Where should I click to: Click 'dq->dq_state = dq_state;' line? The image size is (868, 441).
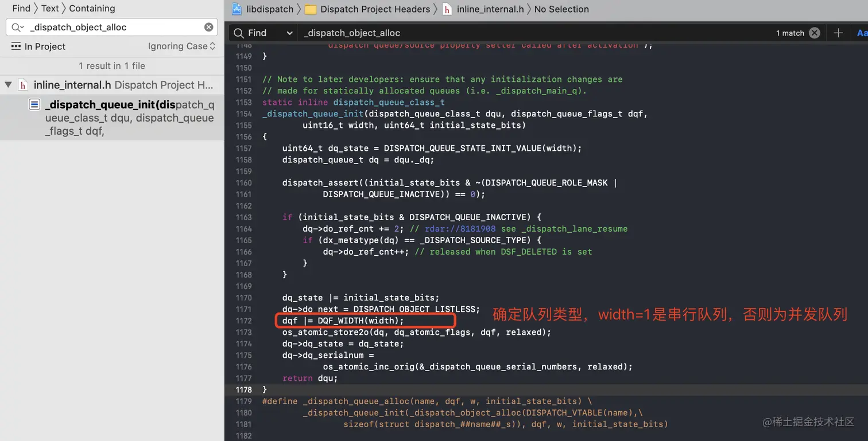click(343, 344)
